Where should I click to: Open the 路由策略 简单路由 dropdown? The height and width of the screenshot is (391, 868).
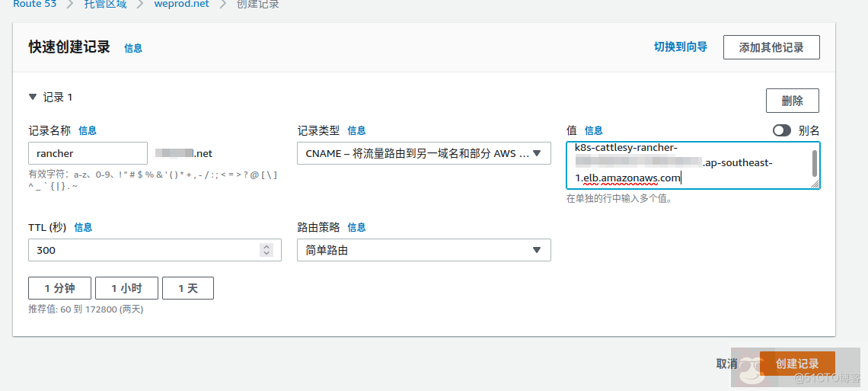(x=423, y=250)
